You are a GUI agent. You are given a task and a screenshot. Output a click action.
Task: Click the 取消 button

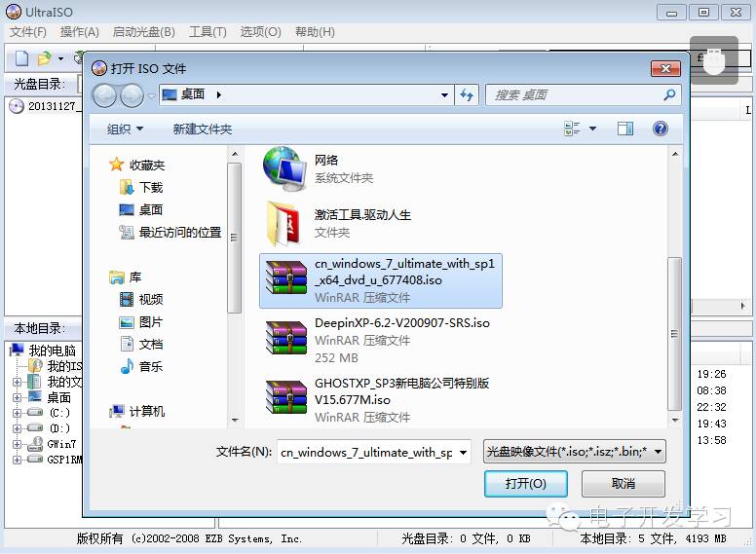pyautogui.click(x=623, y=484)
